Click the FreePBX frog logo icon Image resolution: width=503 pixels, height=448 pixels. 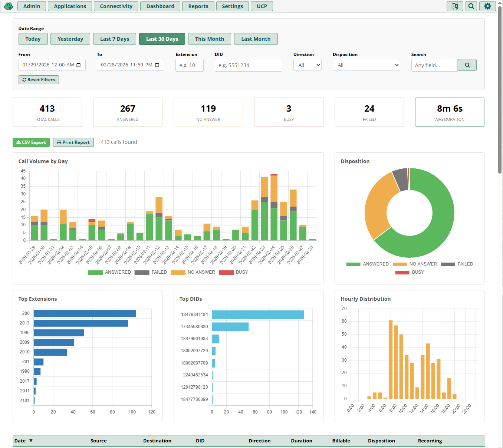[x=8, y=6]
